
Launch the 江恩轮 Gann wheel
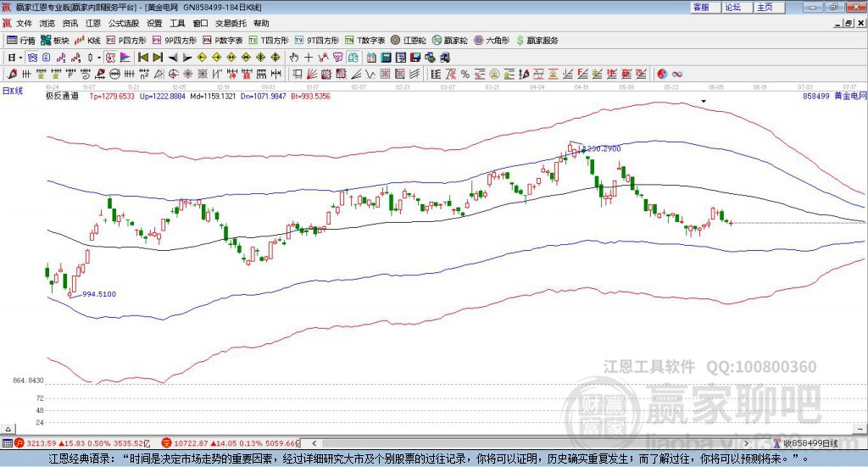click(x=409, y=41)
